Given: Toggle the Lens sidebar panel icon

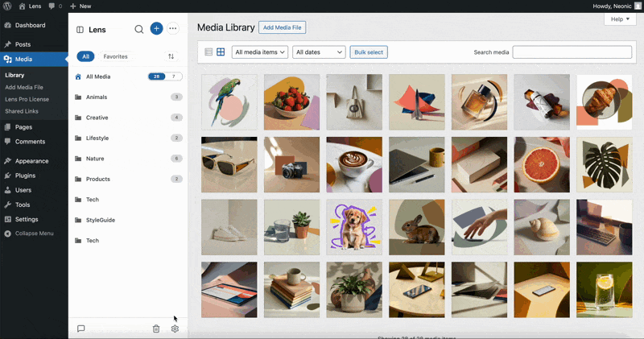Looking at the screenshot, I should point(80,30).
